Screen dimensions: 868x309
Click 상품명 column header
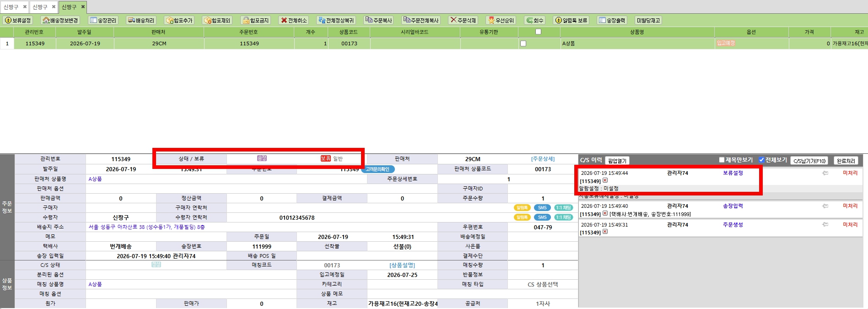(x=637, y=32)
